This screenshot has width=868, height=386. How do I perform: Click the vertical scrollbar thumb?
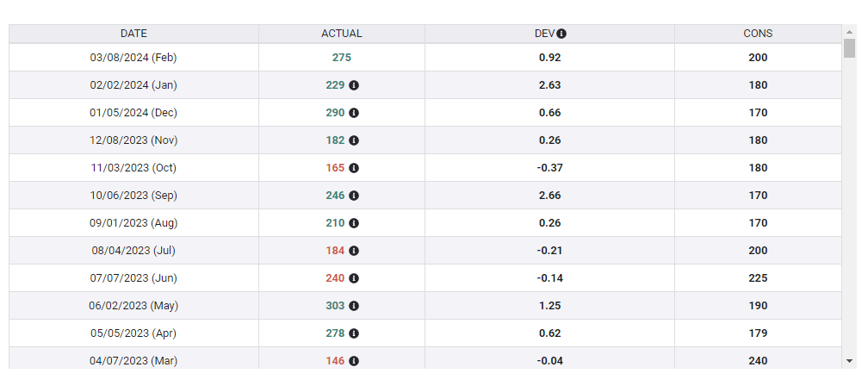[849, 48]
